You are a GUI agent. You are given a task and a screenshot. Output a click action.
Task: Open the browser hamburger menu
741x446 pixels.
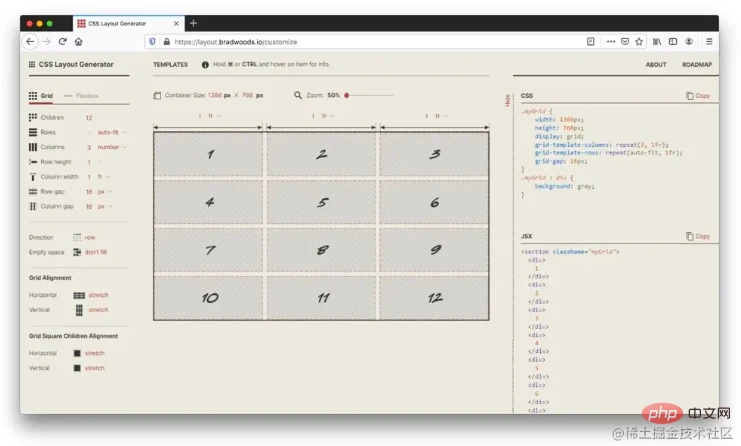coord(709,42)
